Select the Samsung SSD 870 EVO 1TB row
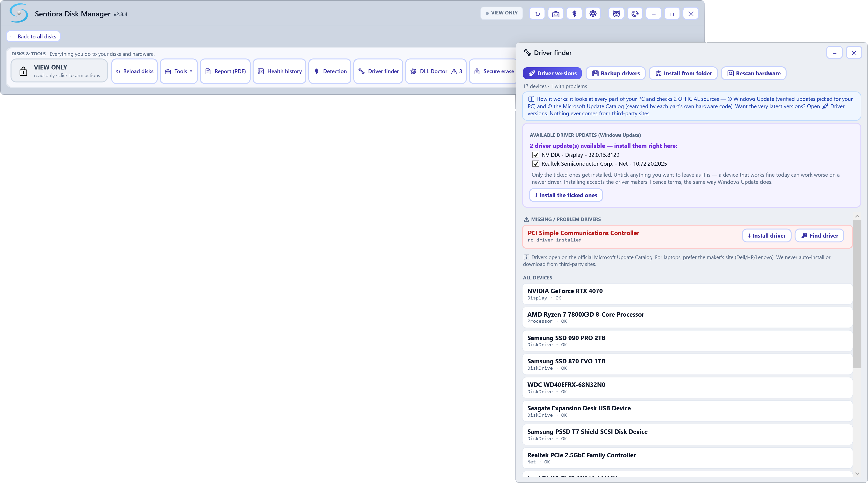868x483 pixels. tap(687, 364)
